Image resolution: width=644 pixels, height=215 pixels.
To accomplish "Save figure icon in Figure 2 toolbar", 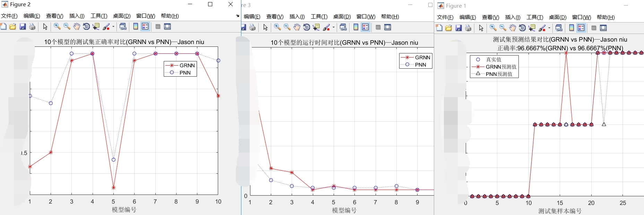I will click(23, 27).
